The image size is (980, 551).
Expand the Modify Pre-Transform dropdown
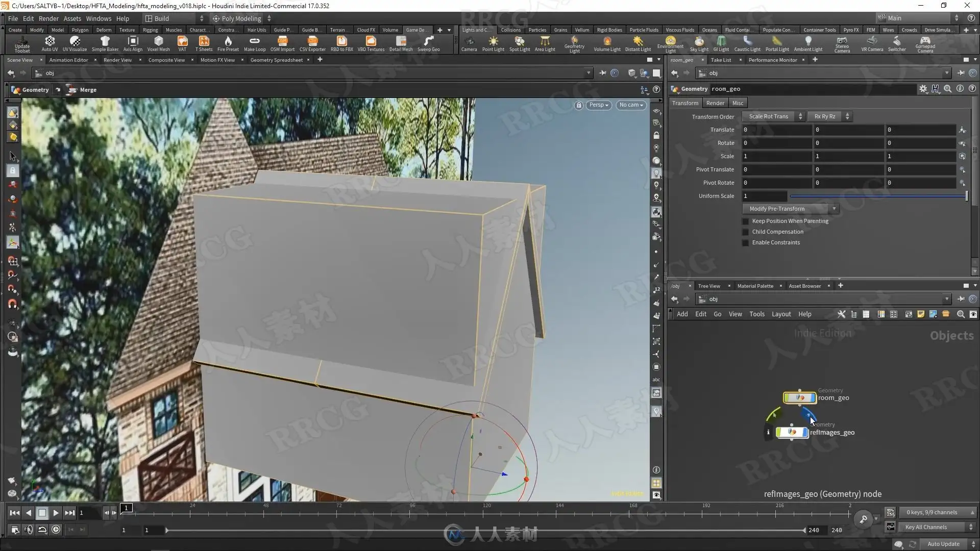tap(790, 209)
